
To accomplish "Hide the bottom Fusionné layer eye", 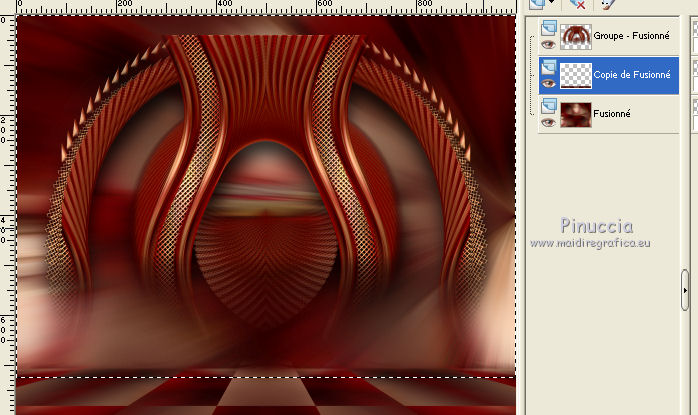I will pos(548,122).
